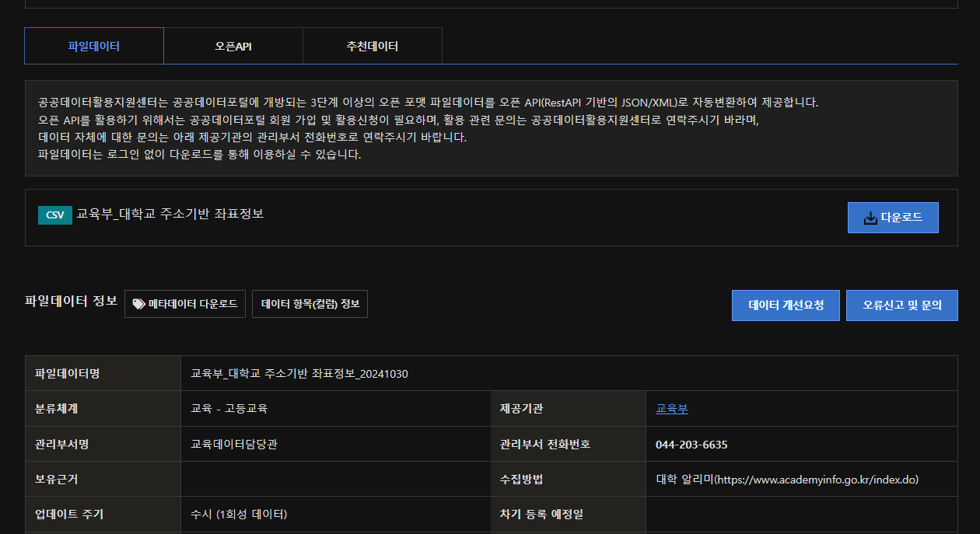Screen dimensions: 980x534
Task: Select the value 교육데이터담당관
Action: 234,445
